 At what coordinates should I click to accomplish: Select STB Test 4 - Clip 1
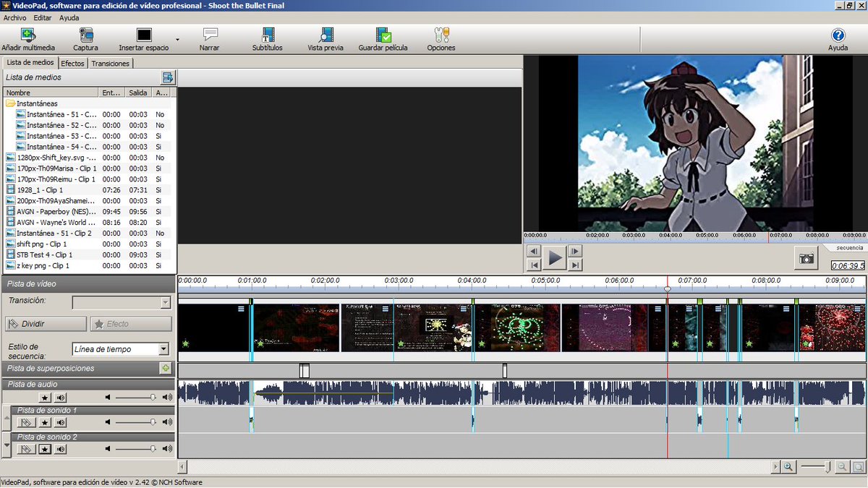(x=45, y=255)
